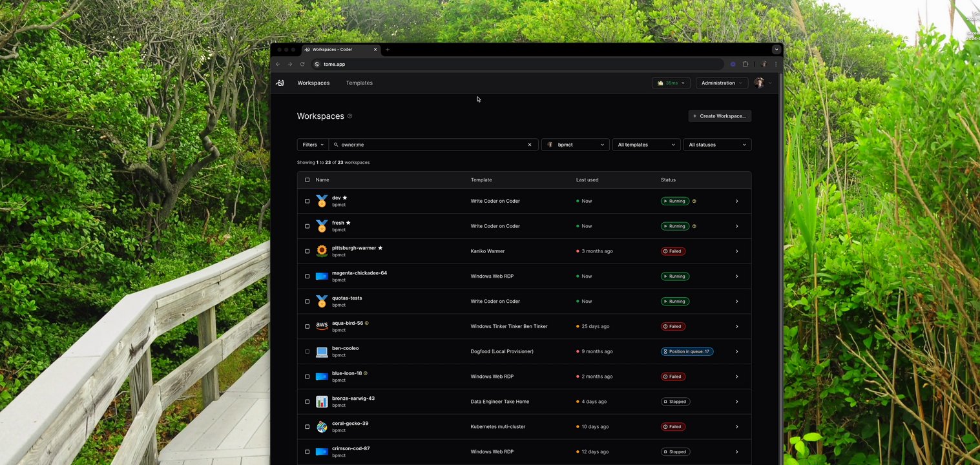Click the chart icon of bronze-earwig-43
Viewport: 980px width, 465px height.
click(x=322, y=402)
